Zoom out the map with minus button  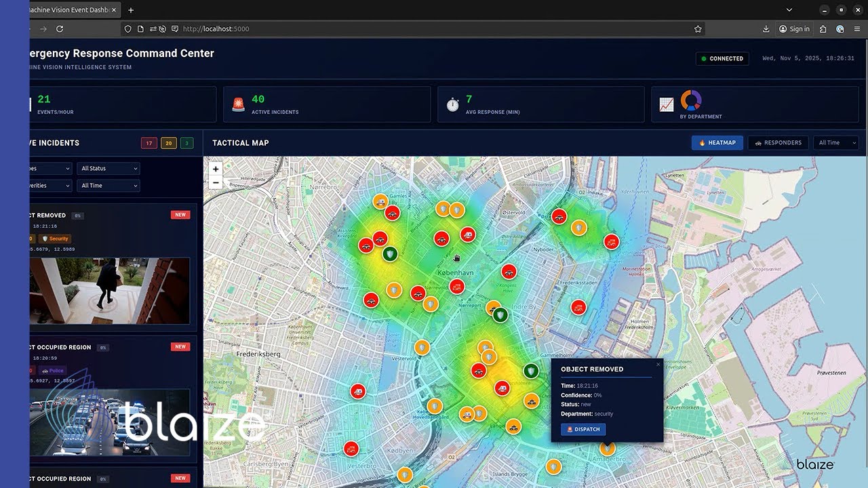tap(216, 182)
